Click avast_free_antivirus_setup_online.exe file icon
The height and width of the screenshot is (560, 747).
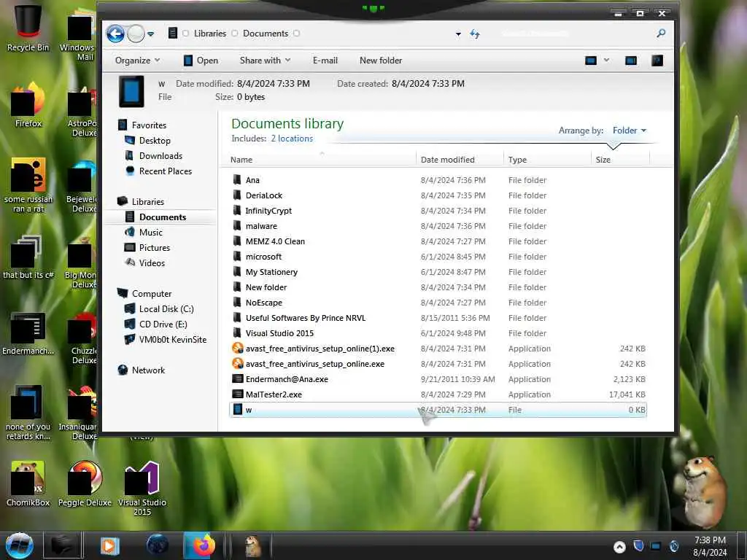[237, 364]
